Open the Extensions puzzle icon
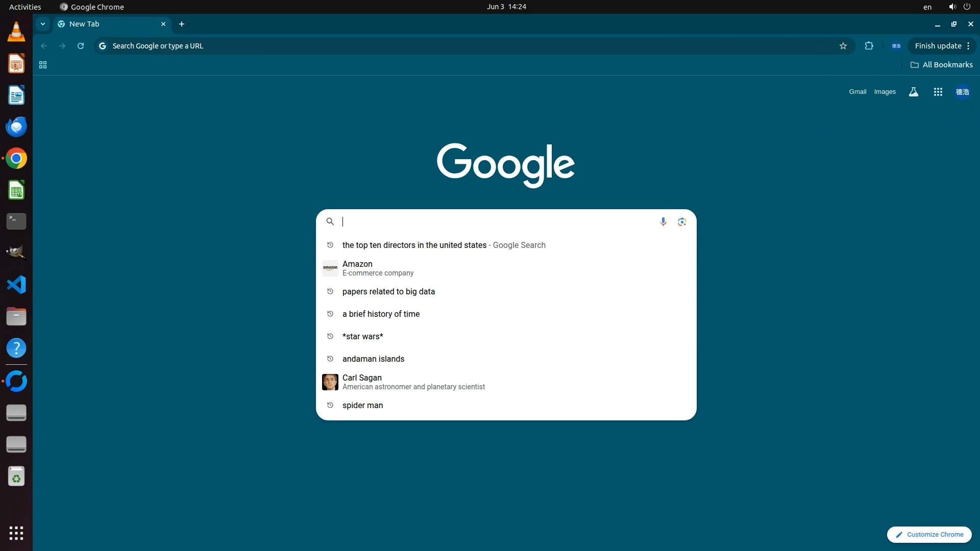Image resolution: width=980 pixels, height=551 pixels. [869, 46]
